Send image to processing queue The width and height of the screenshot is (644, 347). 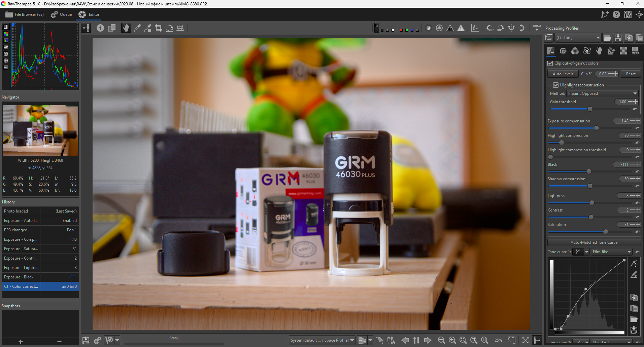(97, 340)
